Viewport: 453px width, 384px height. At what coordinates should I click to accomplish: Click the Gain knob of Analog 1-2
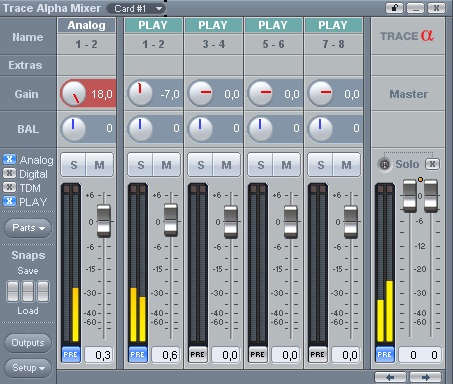pos(73,93)
